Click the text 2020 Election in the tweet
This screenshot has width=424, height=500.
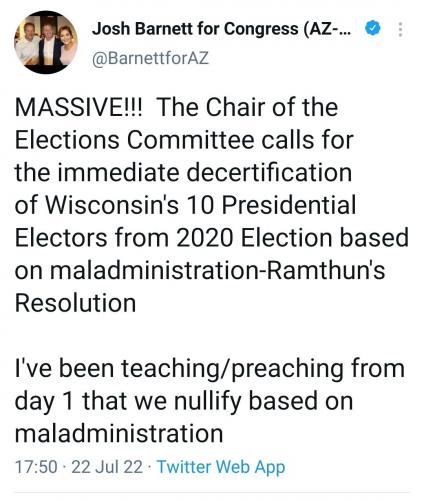(x=254, y=238)
